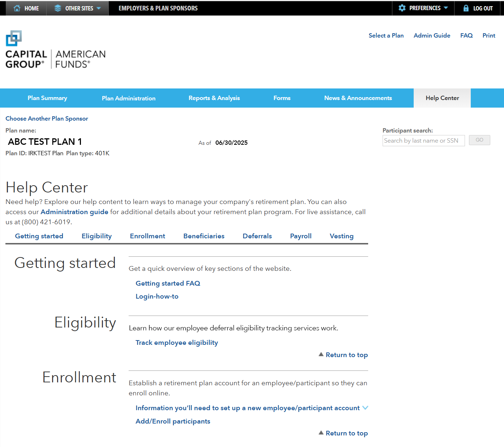Click the Home icon in the top bar
Image resolution: width=504 pixels, height=447 pixels.
(x=17, y=8)
